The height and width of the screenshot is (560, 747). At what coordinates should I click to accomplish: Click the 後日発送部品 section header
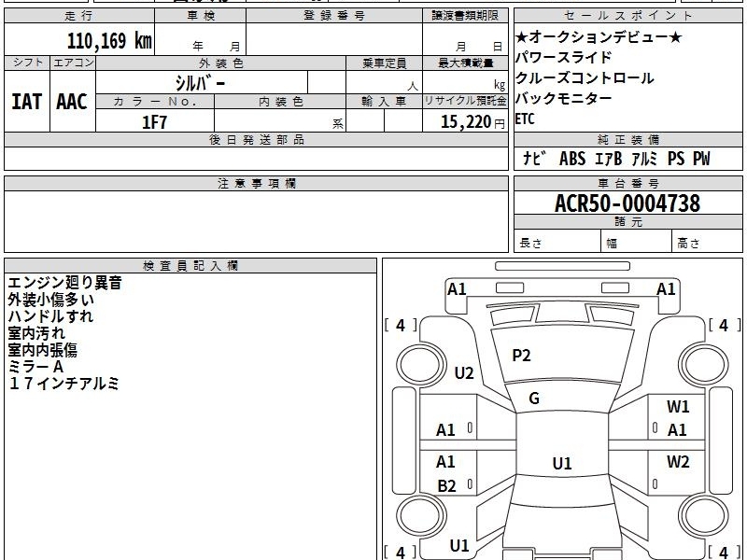coord(256,139)
